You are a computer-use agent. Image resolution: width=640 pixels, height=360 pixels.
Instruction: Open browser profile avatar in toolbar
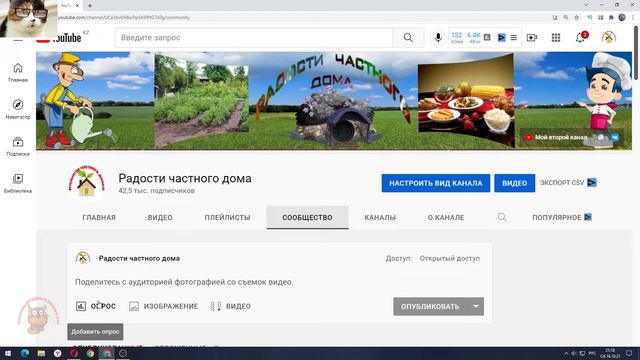coord(622,18)
